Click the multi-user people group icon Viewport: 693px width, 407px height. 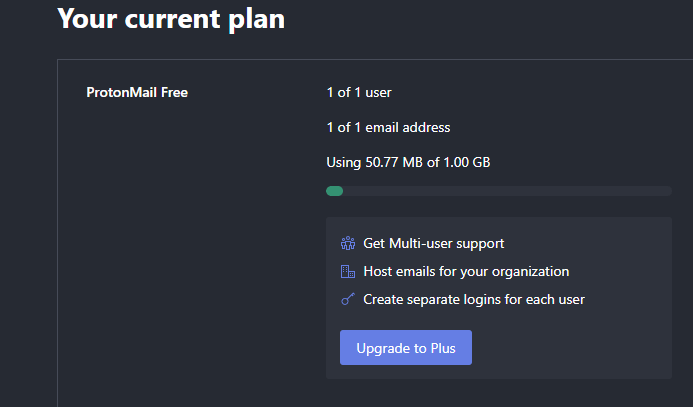tap(348, 243)
